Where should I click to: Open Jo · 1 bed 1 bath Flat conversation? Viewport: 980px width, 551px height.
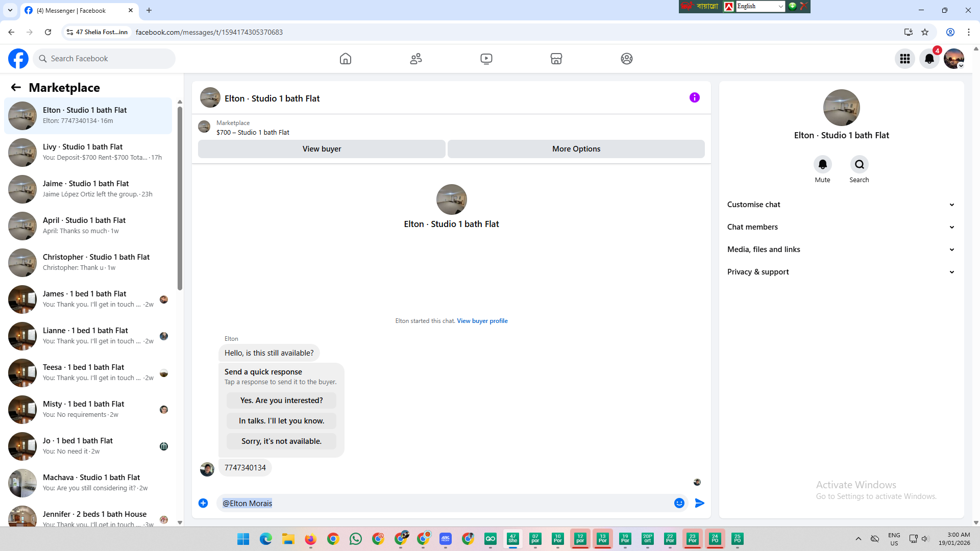tap(88, 446)
